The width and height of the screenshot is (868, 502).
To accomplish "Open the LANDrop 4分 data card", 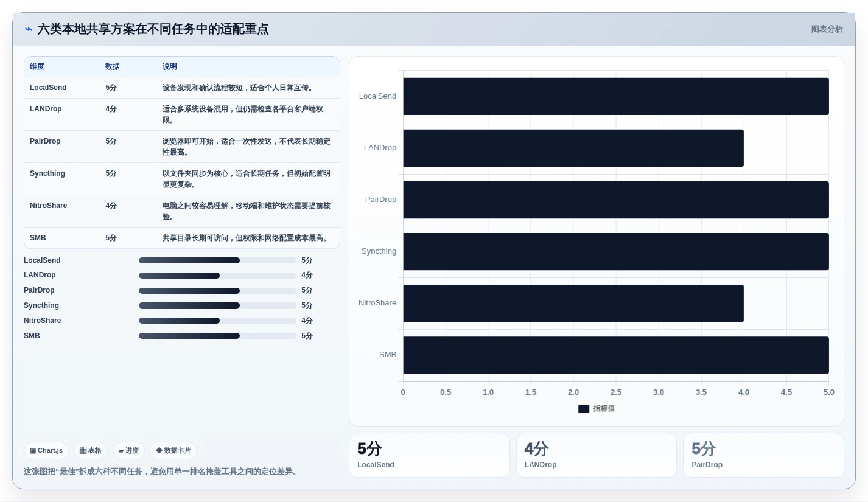I will [597, 455].
